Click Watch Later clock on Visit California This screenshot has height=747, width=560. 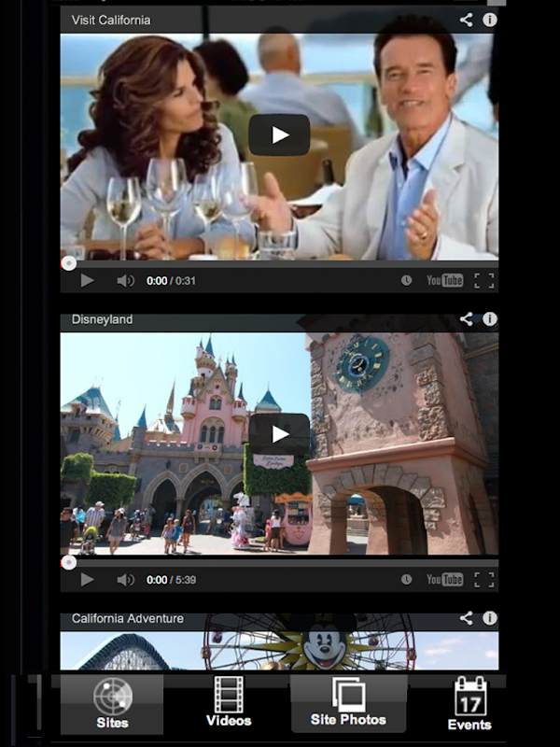406,281
